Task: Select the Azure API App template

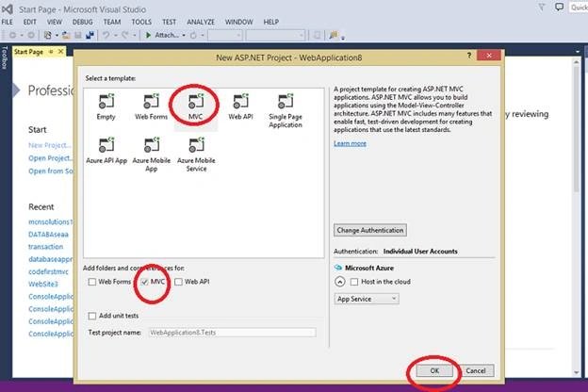Action: 106,150
